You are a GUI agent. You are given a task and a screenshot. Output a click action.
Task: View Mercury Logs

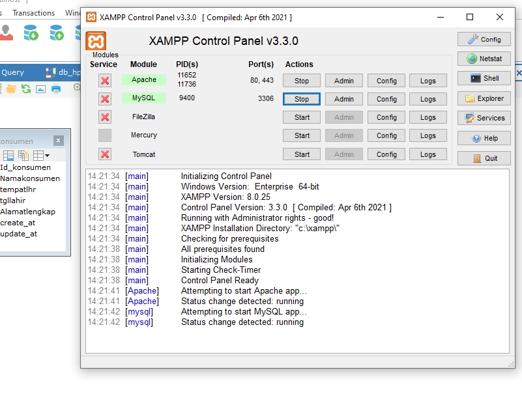click(428, 135)
